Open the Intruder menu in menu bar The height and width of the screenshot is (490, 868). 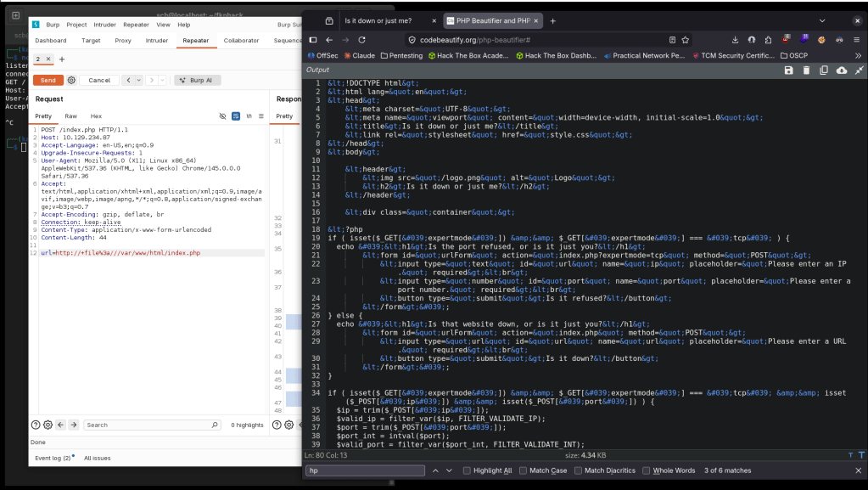point(105,25)
